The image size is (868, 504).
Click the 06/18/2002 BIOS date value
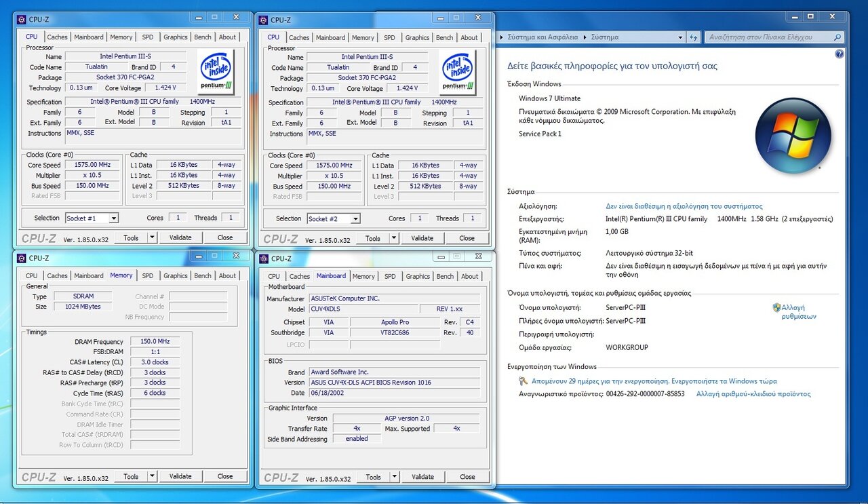pyautogui.click(x=395, y=393)
